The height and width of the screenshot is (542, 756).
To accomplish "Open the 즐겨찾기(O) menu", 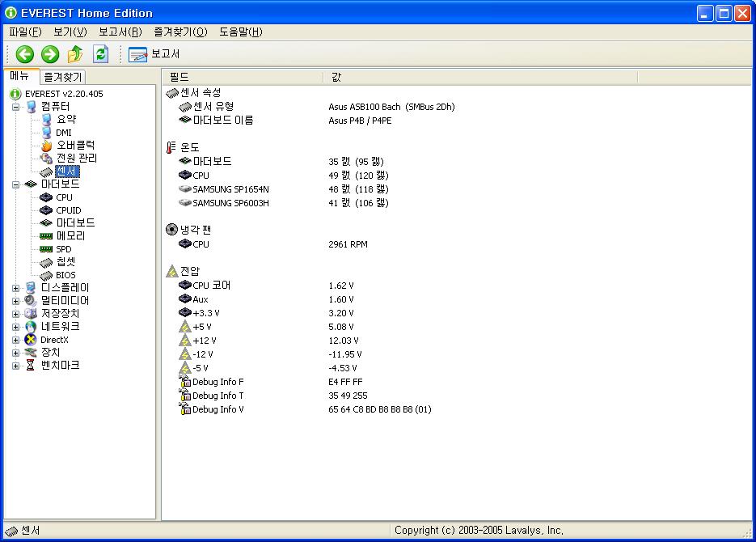I will [x=180, y=32].
